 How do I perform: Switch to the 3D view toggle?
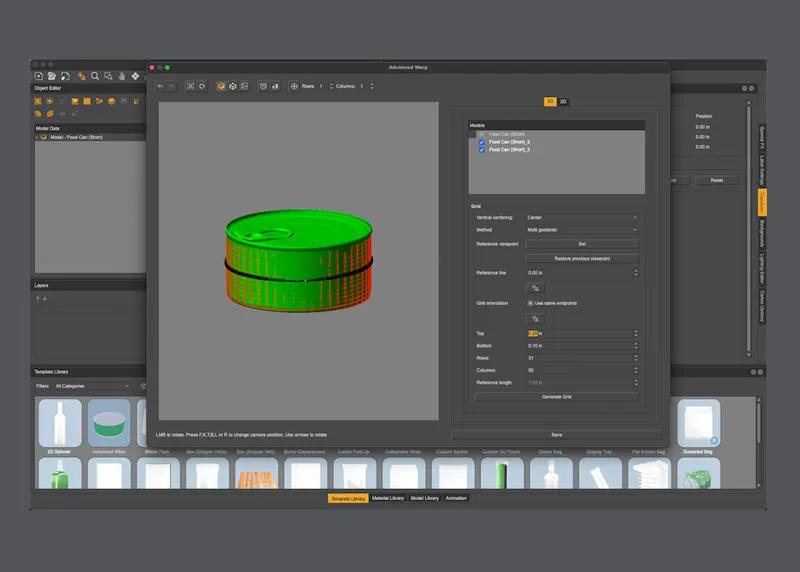550,102
